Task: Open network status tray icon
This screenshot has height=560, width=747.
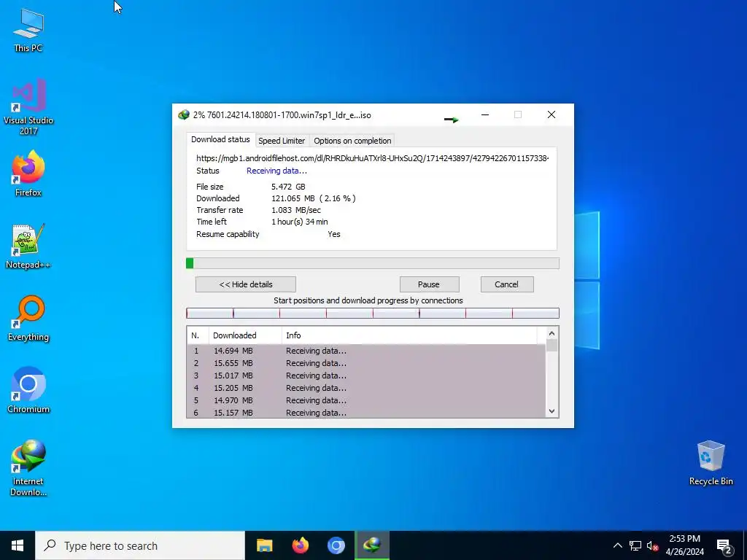Action: pyautogui.click(x=635, y=545)
